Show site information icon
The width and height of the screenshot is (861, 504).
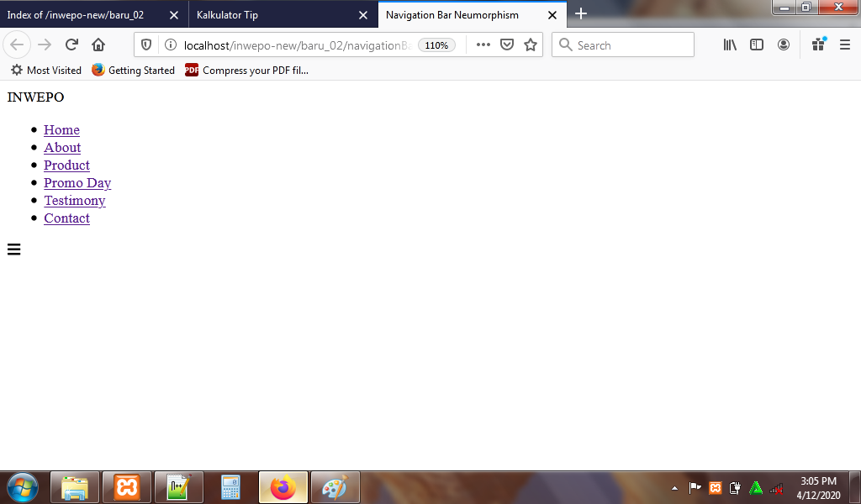click(x=171, y=45)
